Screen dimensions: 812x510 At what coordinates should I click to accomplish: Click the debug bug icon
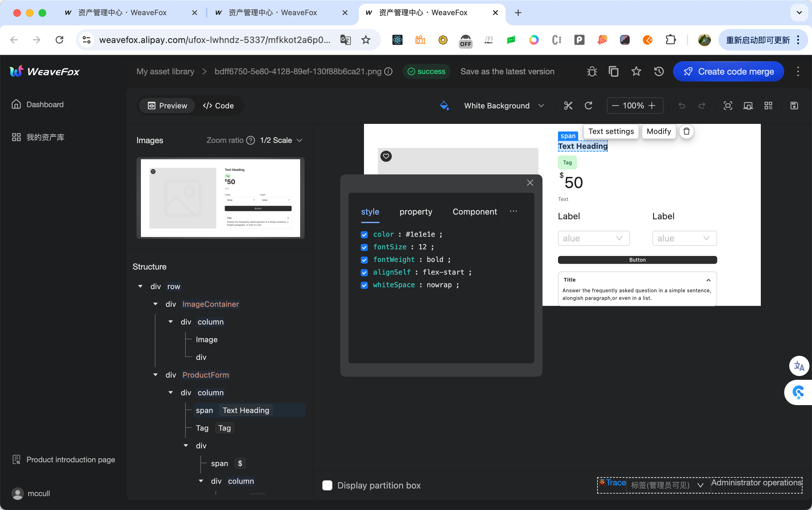592,71
